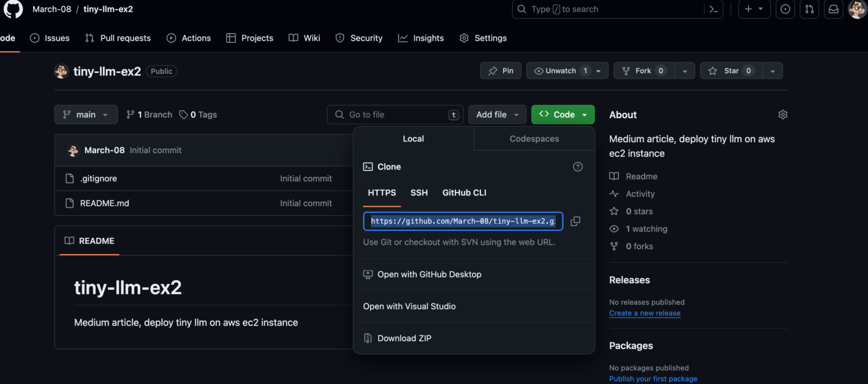Viewport: 868px width, 384px height.
Task: Click the pulse icon beside Activity
Action: (614, 194)
